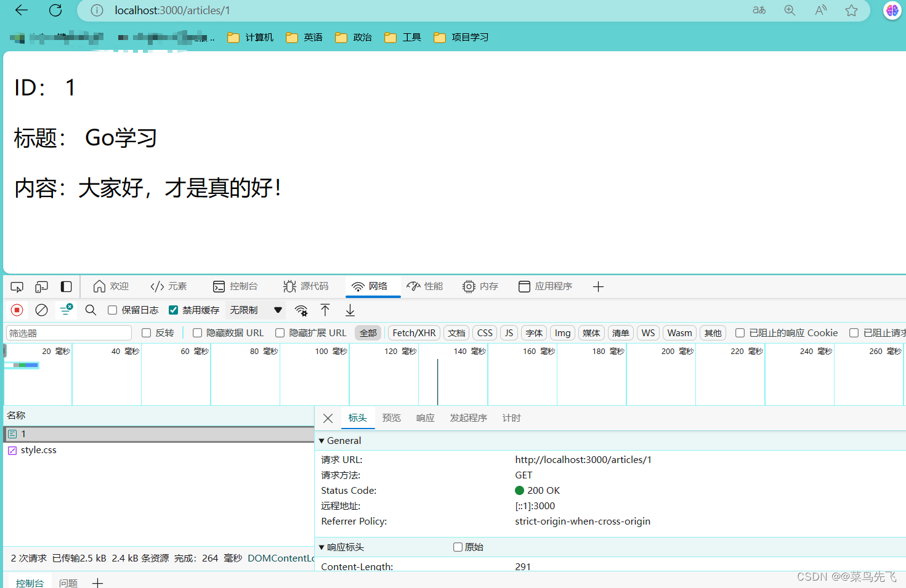Screen dimensions: 906x588
Task: Start the read aloud icon
Action: (x=820, y=10)
